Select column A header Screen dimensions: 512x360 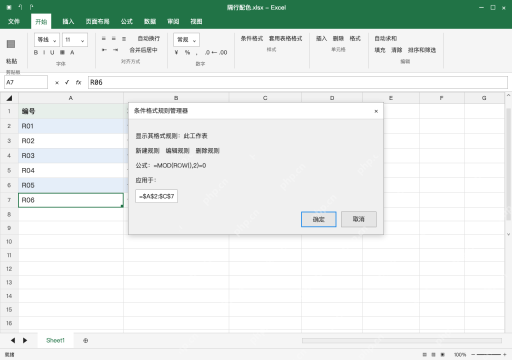click(x=71, y=98)
